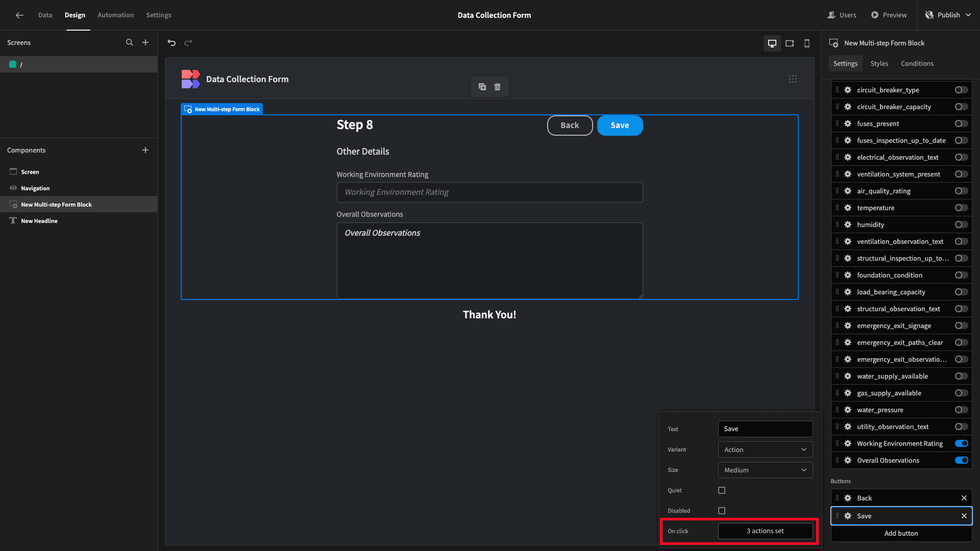Search screens with the magnifier icon

tap(130, 43)
